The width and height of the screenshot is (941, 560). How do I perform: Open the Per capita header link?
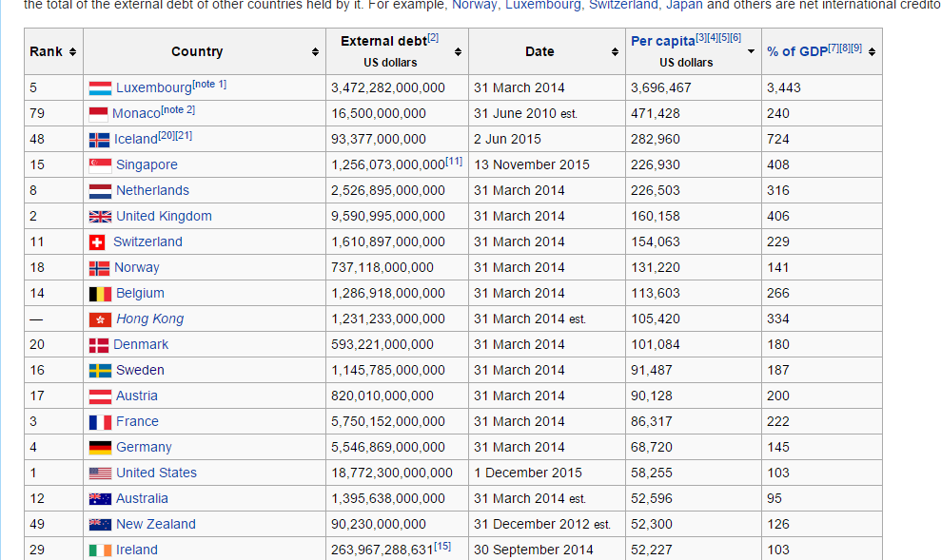[x=662, y=41]
